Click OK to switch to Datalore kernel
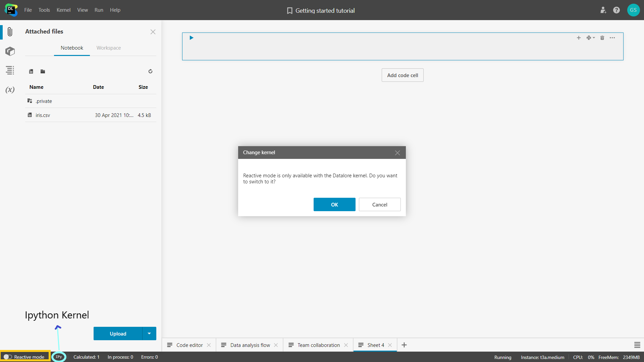644x362 pixels. 334,204
